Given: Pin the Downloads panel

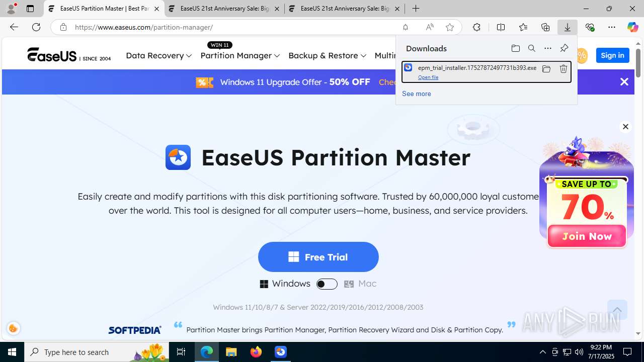Looking at the screenshot, I should (564, 48).
